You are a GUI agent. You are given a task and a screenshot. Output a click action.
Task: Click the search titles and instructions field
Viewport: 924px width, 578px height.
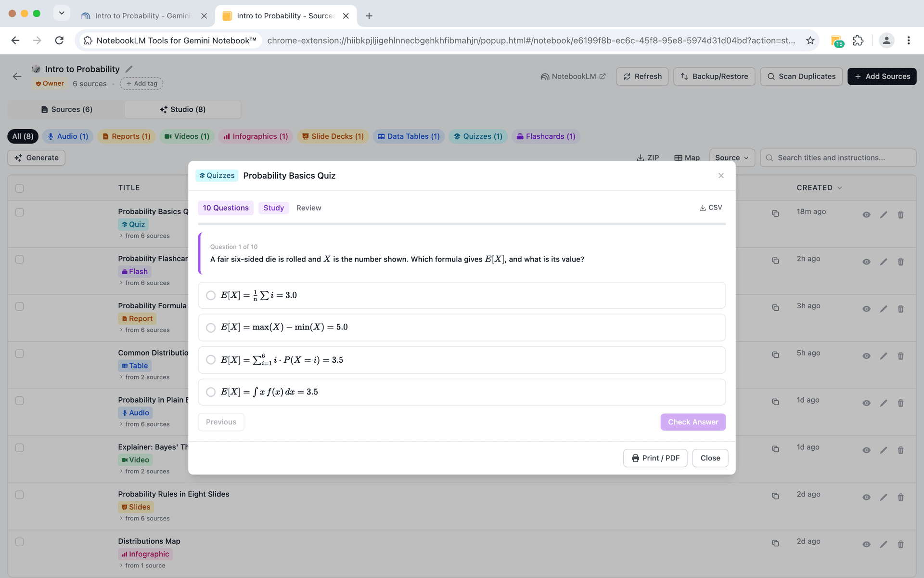pos(838,158)
